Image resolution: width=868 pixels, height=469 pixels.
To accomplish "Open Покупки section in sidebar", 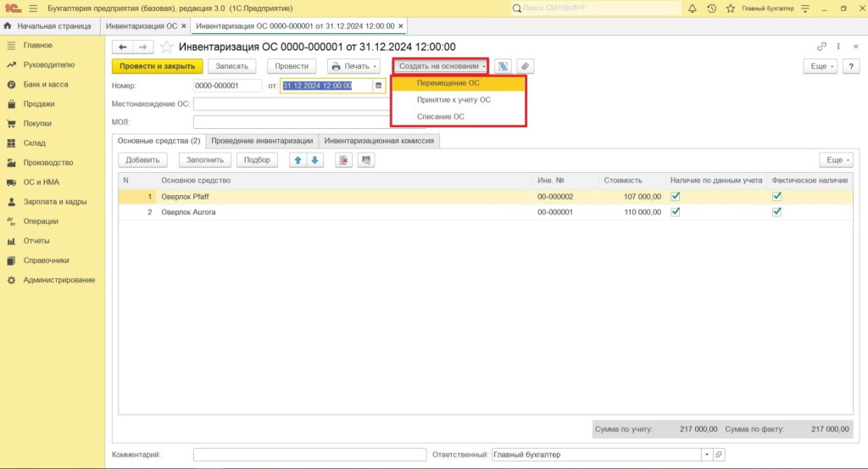I will point(37,124).
